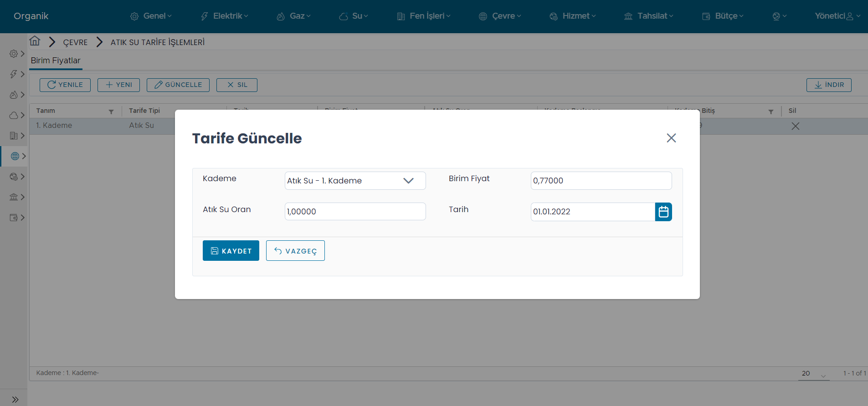Open the Tahsilat menu
This screenshot has height=406, width=868.
[x=648, y=16]
